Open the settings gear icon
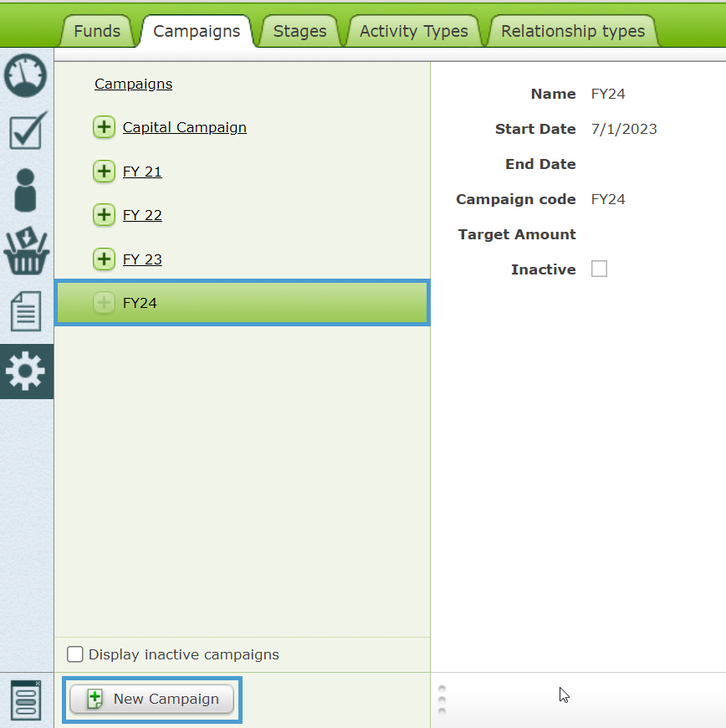The image size is (726, 728). (26, 371)
